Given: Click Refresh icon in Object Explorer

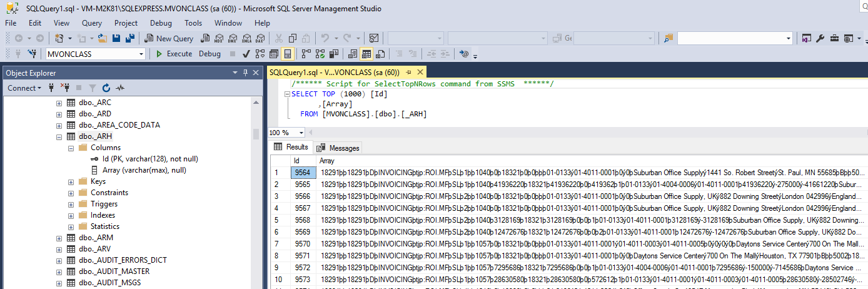Looking at the screenshot, I should 106,88.
